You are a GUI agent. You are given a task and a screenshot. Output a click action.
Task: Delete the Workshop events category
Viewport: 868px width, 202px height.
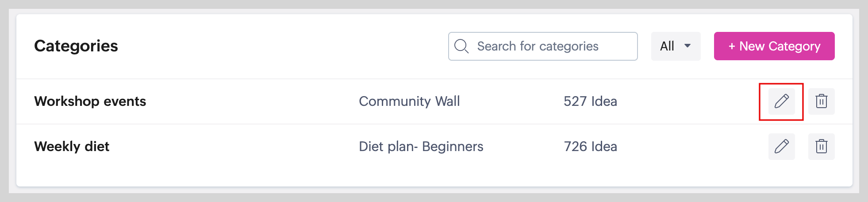click(x=821, y=101)
